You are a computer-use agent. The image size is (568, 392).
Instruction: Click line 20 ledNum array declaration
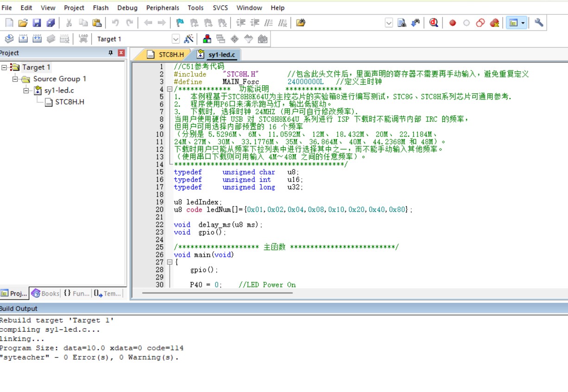click(x=293, y=210)
